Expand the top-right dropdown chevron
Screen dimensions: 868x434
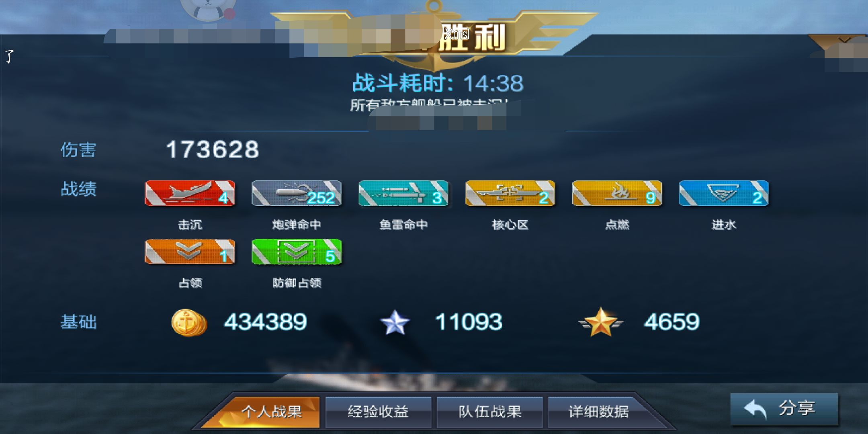tap(845, 40)
